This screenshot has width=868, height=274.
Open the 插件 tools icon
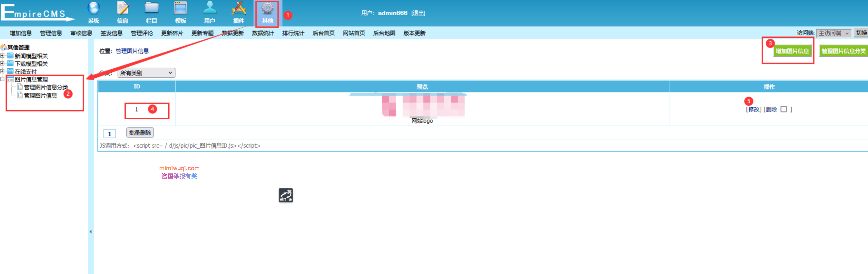tap(239, 8)
